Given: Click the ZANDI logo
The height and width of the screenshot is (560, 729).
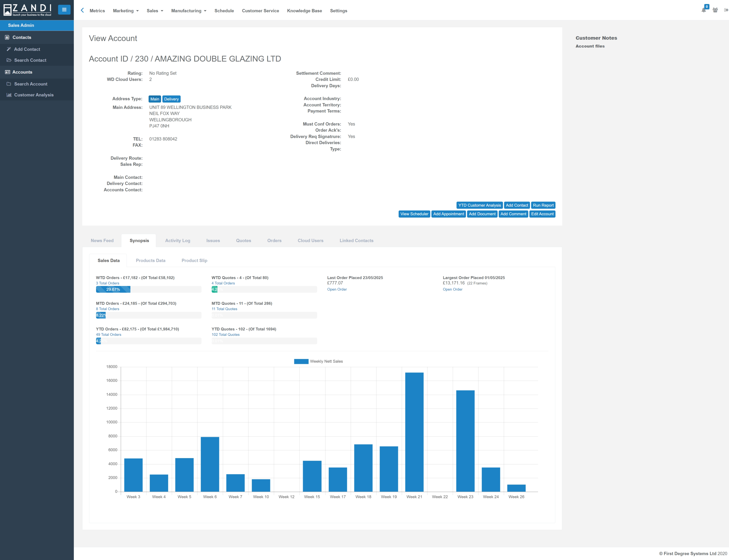Looking at the screenshot, I should (27, 10).
